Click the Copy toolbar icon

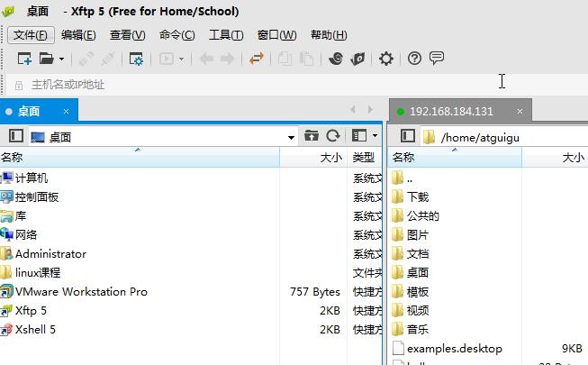(285, 59)
